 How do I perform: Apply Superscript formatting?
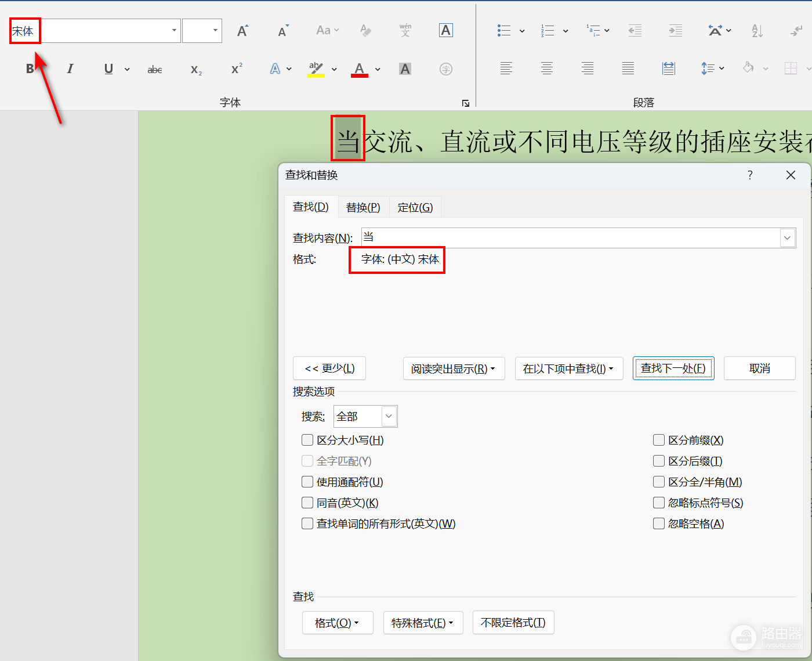click(237, 69)
